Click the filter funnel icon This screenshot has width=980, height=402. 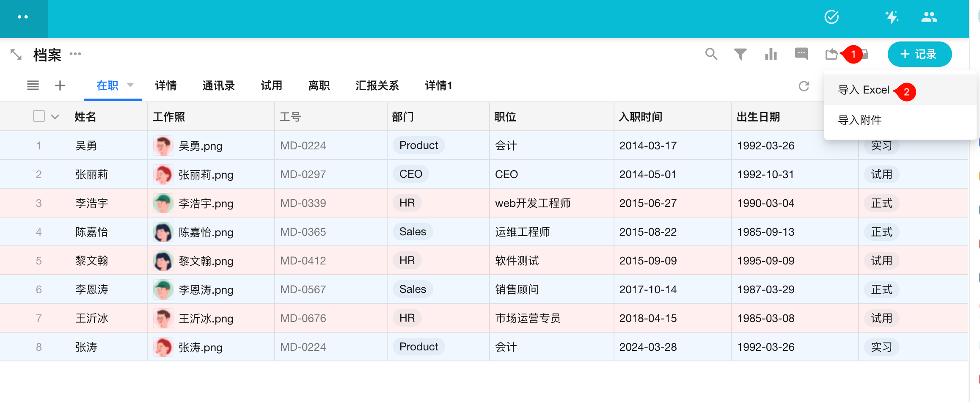[740, 54]
